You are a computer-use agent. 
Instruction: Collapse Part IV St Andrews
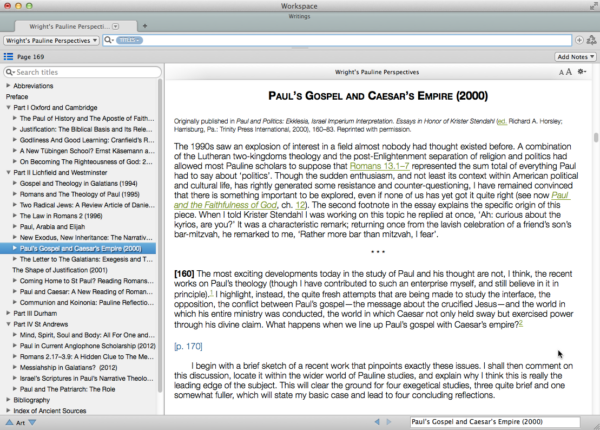tap(8, 324)
